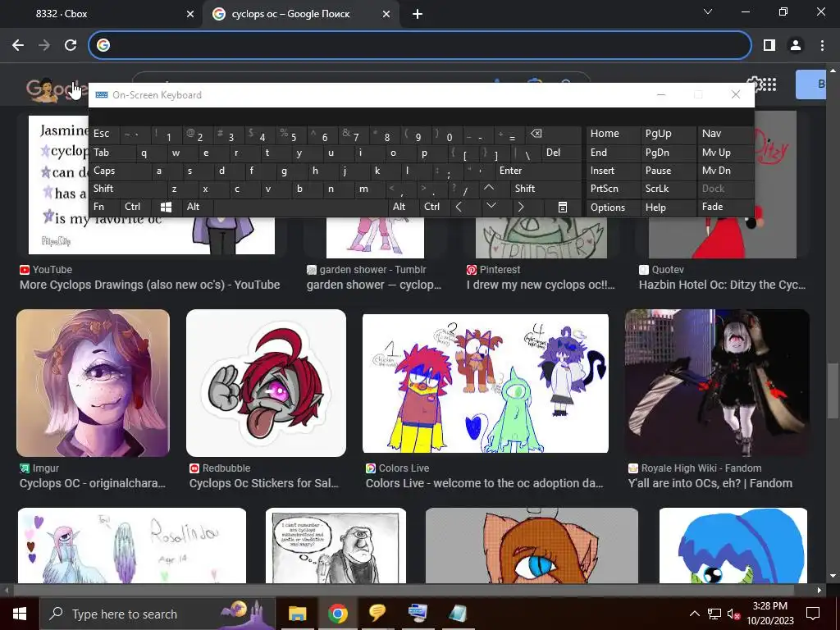
Task: Open Chrome three-dot menu
Action: pos(822,46)
